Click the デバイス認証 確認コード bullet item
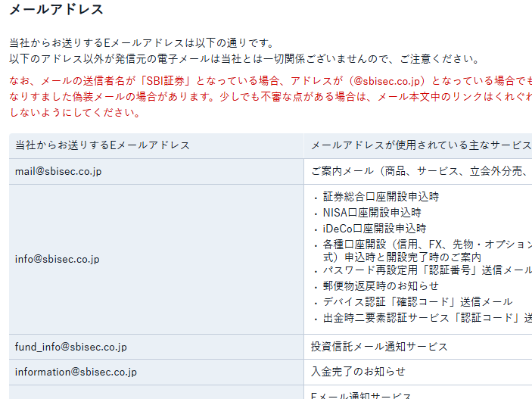The image size is (532, 399). pos(418,301)
